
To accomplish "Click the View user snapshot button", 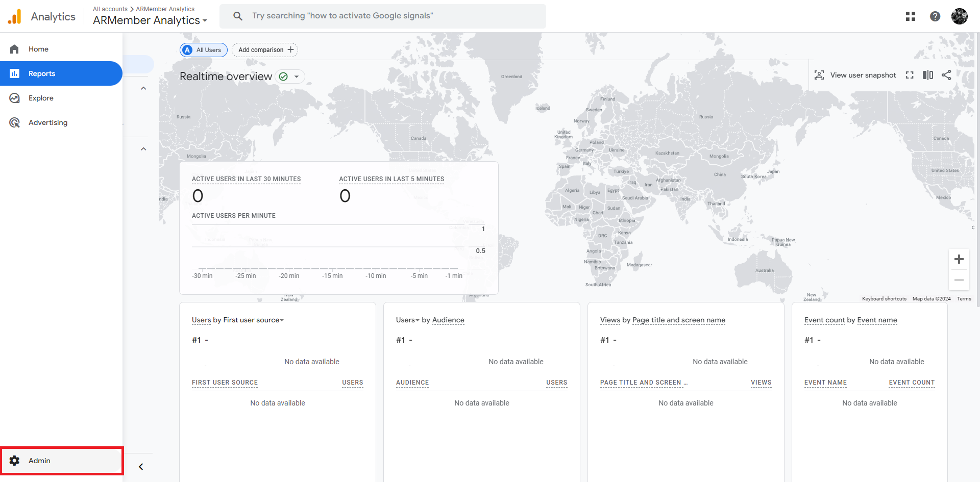I will [x=855, y=75].
